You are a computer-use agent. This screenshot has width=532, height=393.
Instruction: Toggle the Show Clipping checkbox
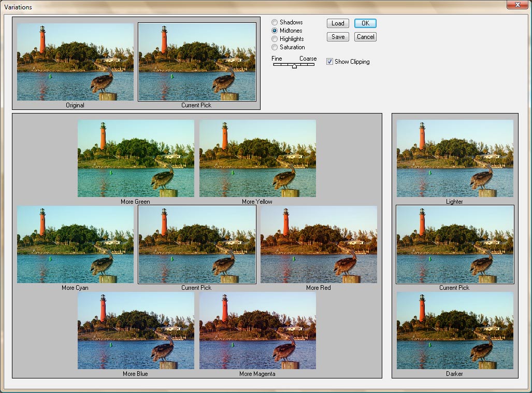point(329,62)
